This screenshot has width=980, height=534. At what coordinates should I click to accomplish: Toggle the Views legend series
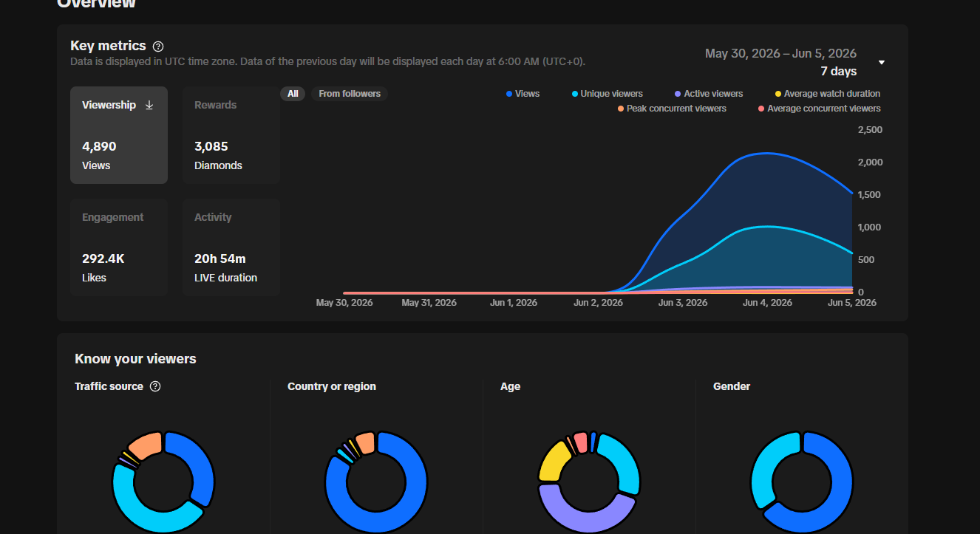point(523,94)
